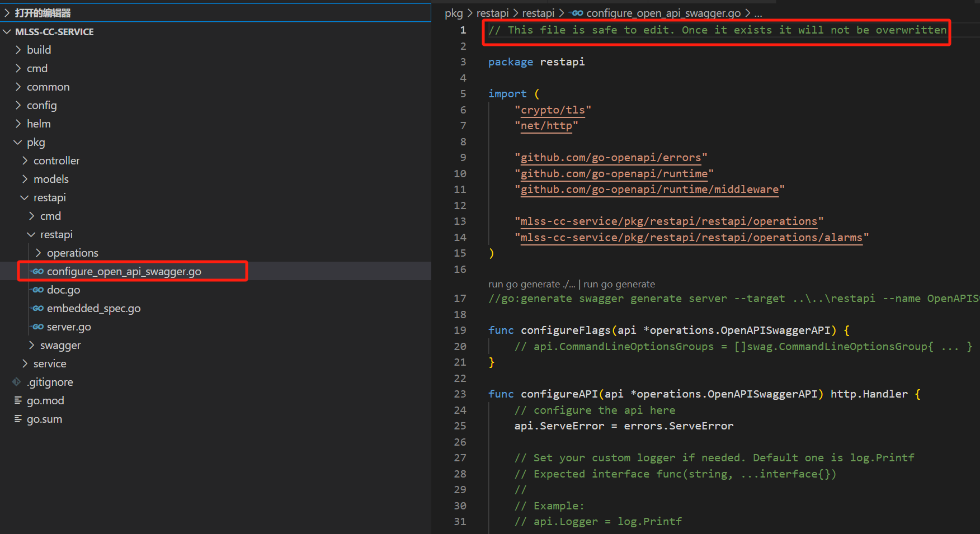Image resolution: width=980 pixels, height=534 pixels.
Task: Select the outer restapi folder row
Action: coord(215,197)
